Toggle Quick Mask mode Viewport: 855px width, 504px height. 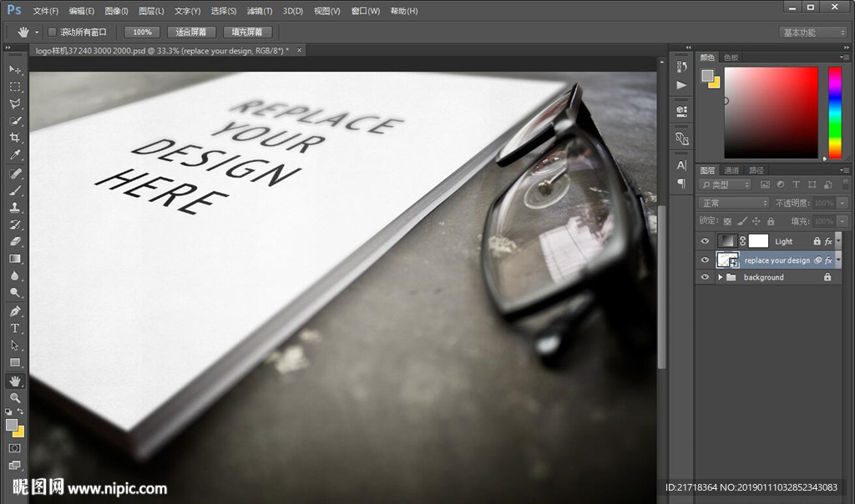pyautogui.click(x=15, y=448)
